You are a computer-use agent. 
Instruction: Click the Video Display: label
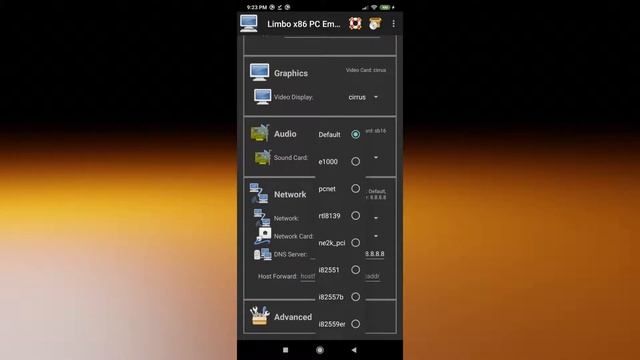pyautogui.click(x=293, y=97)
